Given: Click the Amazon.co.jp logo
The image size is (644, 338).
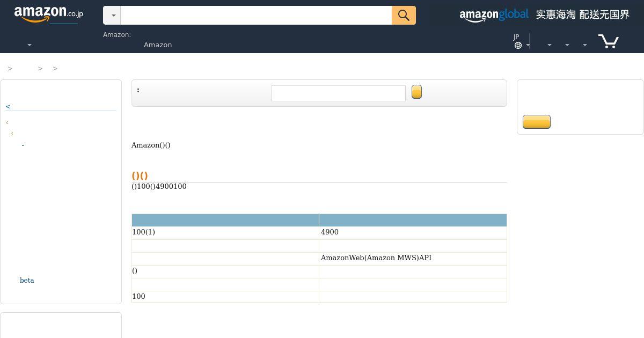Looking at the screenshot, I should (x=48, y=14).
